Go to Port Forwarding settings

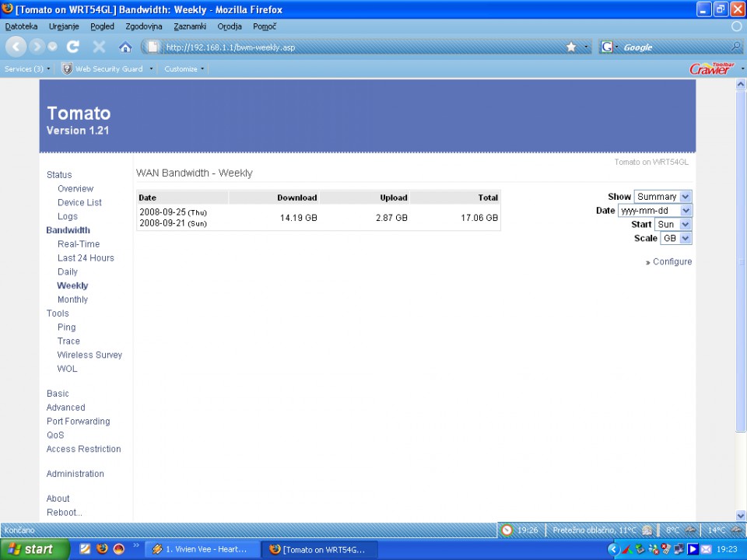(78, 422)
